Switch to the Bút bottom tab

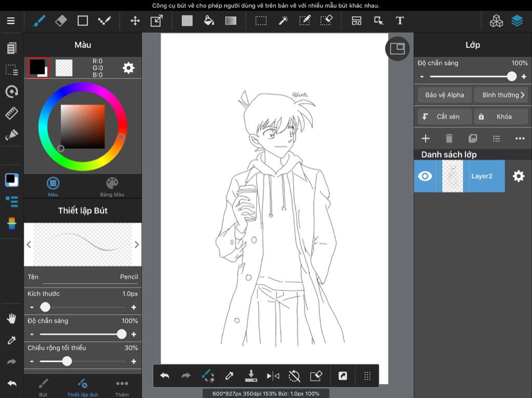[x=43, y=388]
